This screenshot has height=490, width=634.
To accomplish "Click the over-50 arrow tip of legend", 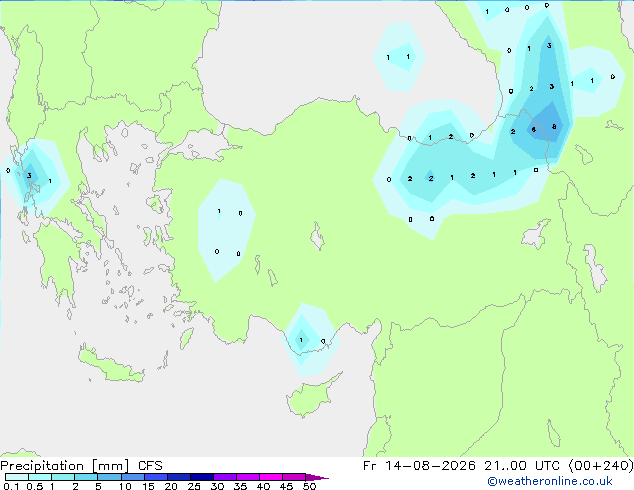I will [317, 477].
